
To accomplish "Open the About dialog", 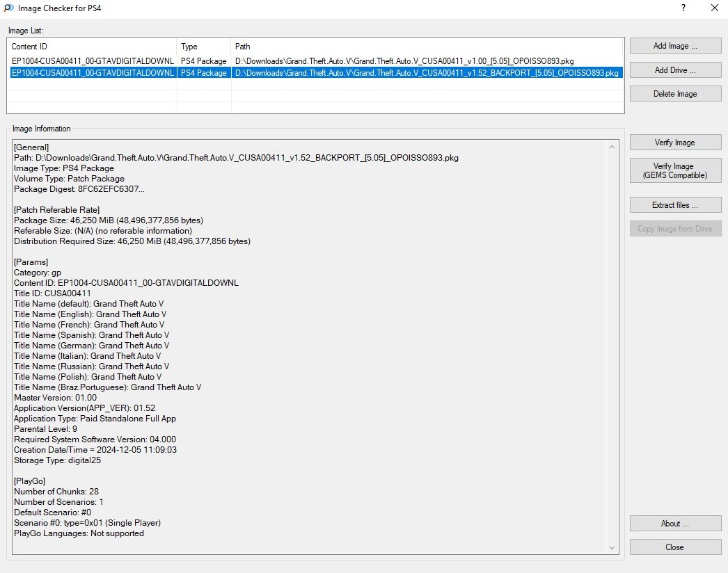I will (x=675, y=524).
